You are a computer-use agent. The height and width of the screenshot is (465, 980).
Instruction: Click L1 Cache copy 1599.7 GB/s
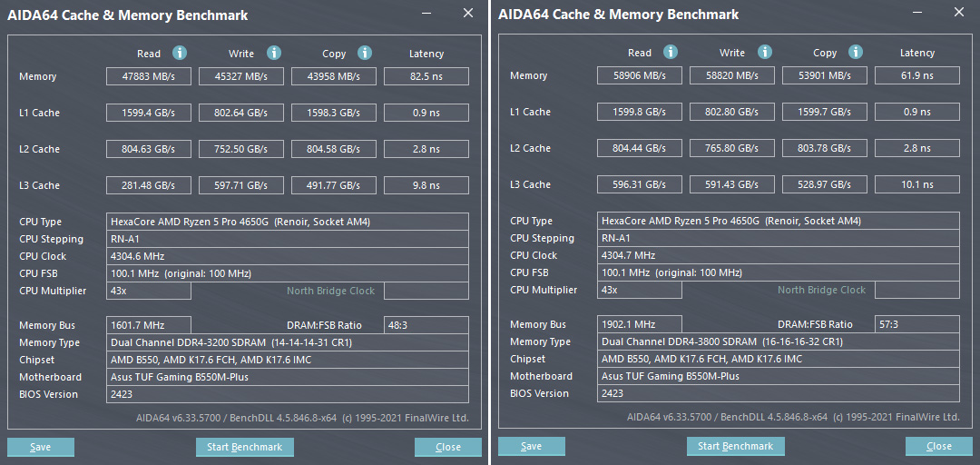coord(825,112)
